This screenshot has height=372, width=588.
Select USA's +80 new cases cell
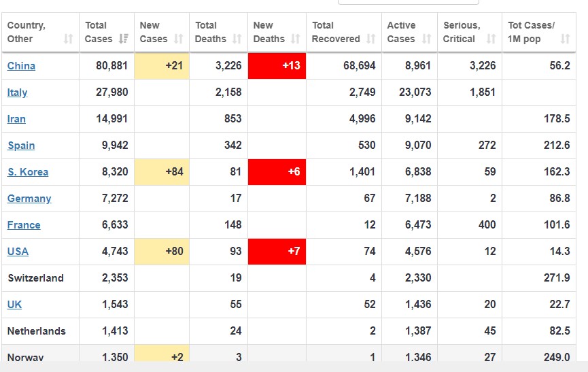tap(162, 252)
